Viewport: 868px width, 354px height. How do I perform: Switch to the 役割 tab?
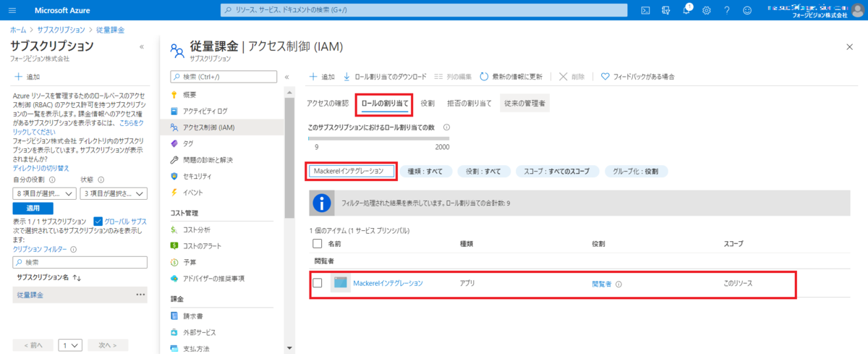click(x=427, y=104)
